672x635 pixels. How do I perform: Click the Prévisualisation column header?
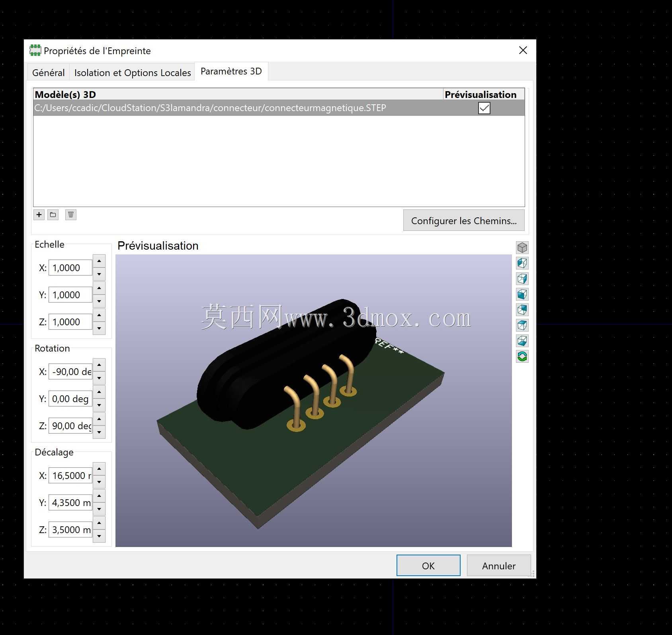pyautogui.click(x=484, y=94)
